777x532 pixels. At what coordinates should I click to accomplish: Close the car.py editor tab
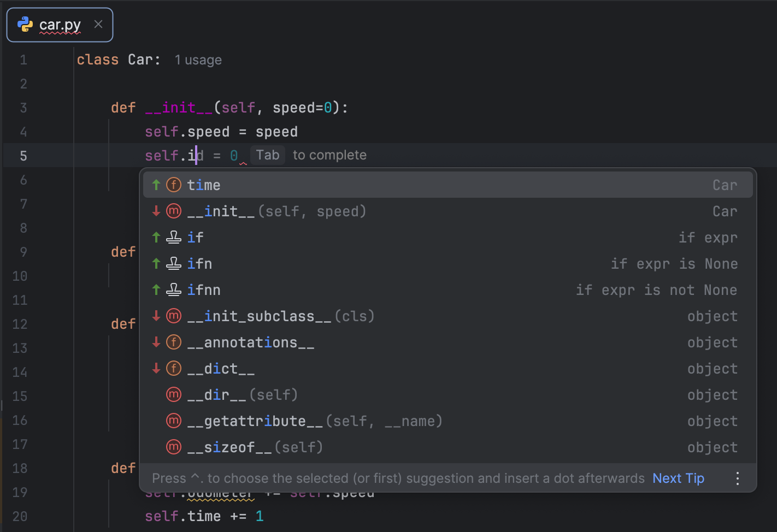[x=98, y=24]
